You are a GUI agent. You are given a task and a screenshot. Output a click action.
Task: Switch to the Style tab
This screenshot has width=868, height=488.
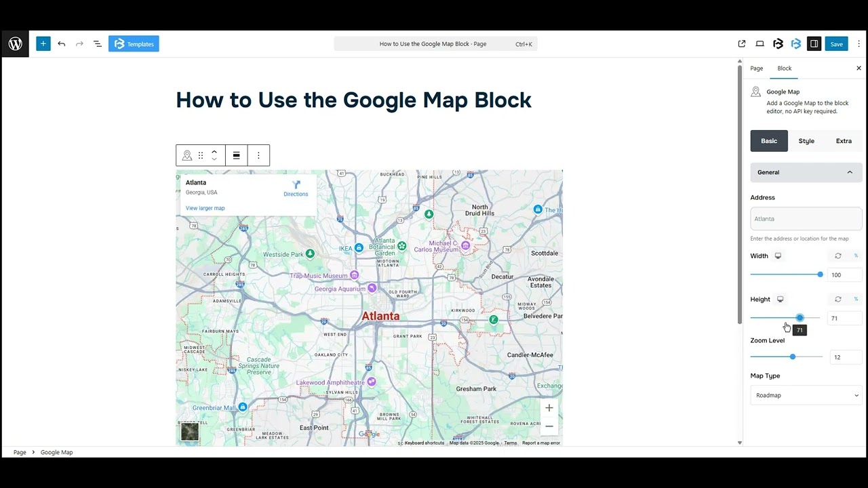806,141
